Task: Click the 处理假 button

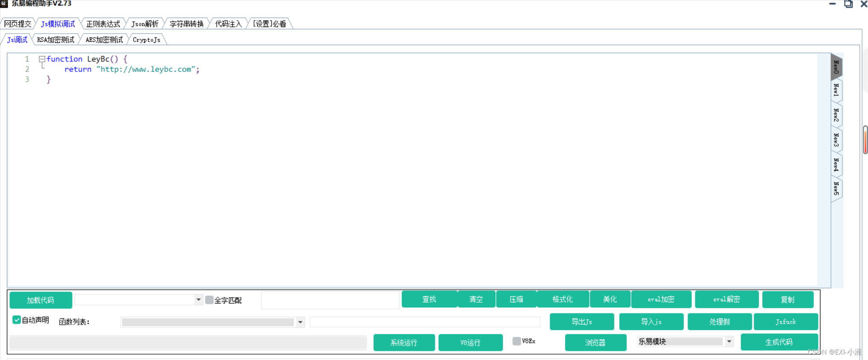Action: click(x=720, y=322)
